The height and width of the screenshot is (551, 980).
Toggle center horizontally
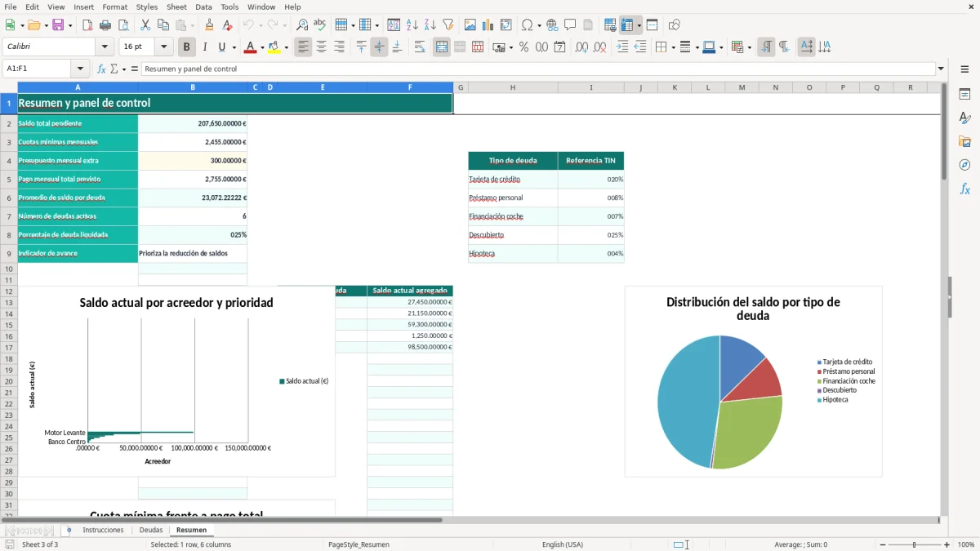point(321,47)
